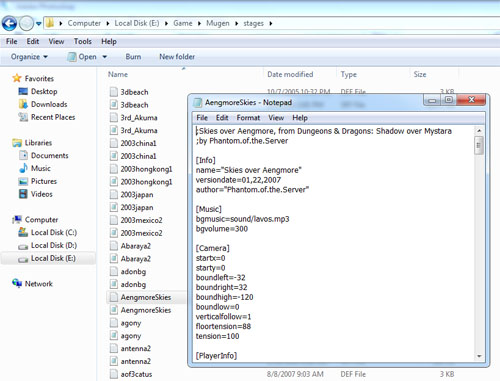Click New folder in the toolbar
The height and width of the screenshot is (381, 500).
click(177, 57)
